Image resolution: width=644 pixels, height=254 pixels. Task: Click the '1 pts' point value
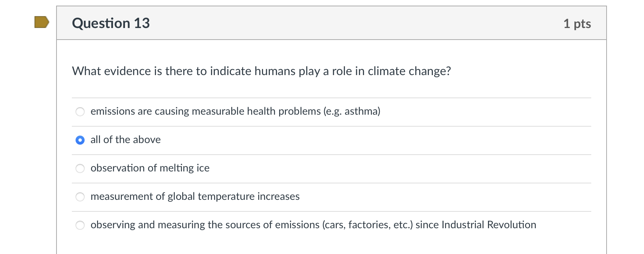577,24
